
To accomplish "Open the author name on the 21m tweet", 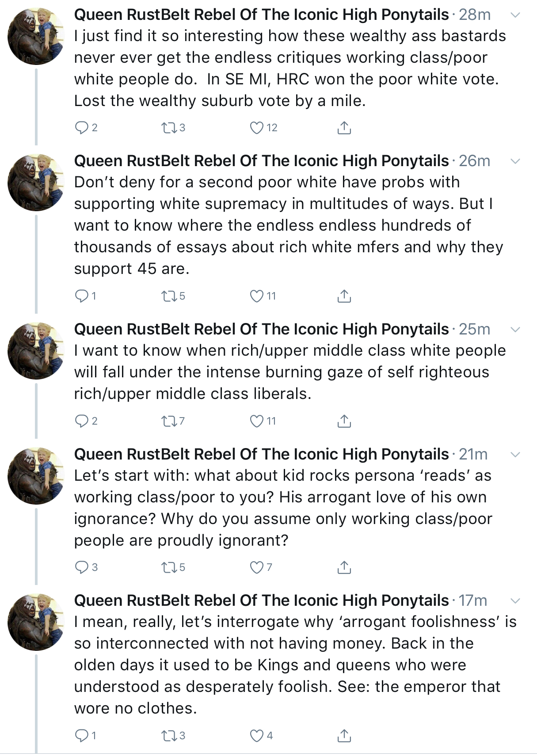I will 261,454.
